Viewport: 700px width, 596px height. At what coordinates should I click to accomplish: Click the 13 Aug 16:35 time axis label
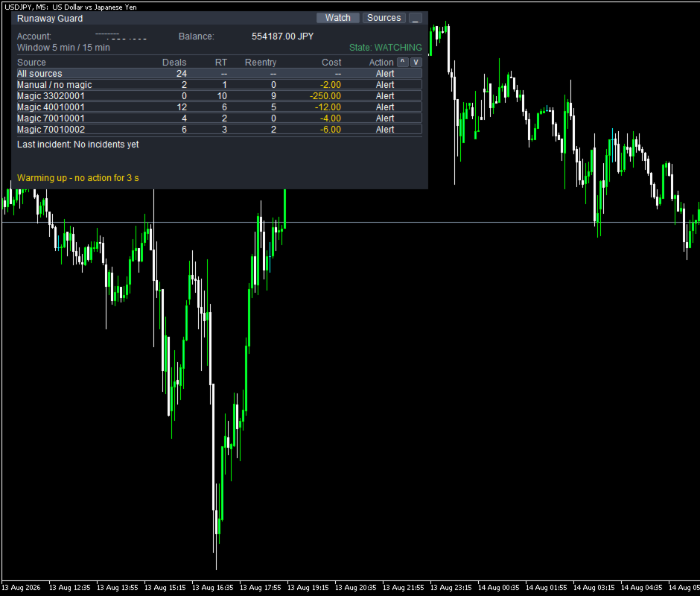tap(212, 588)
